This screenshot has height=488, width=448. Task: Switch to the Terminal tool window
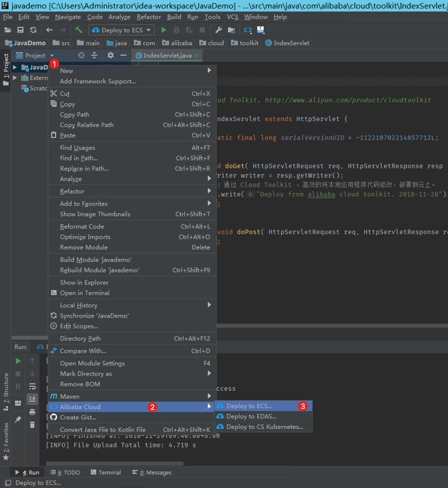(x=105, y=473)
